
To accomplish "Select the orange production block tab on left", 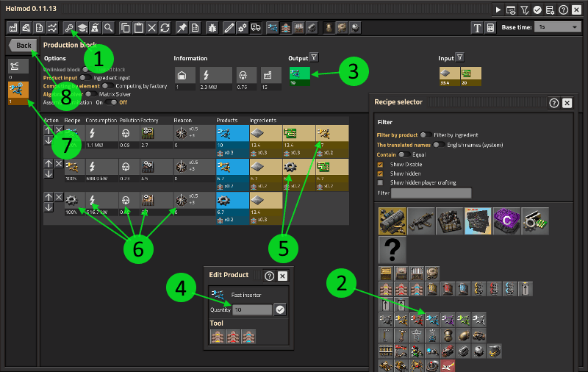I will 18,90.
